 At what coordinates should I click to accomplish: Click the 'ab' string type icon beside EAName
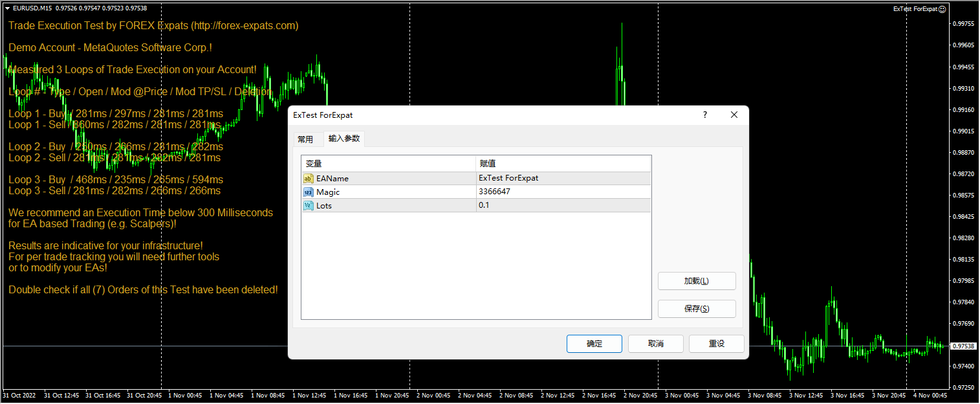coord(309,178)
